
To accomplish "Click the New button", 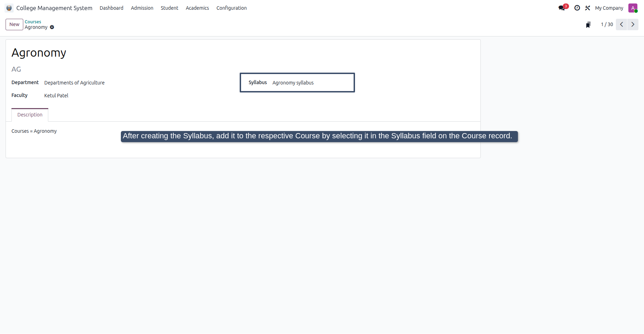I will coord(14,24).
